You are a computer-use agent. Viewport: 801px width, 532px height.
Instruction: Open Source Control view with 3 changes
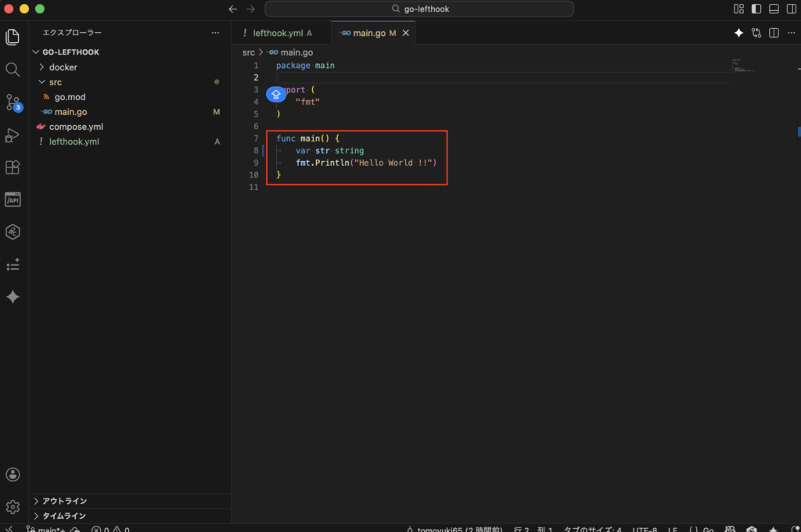click(13, 102)
